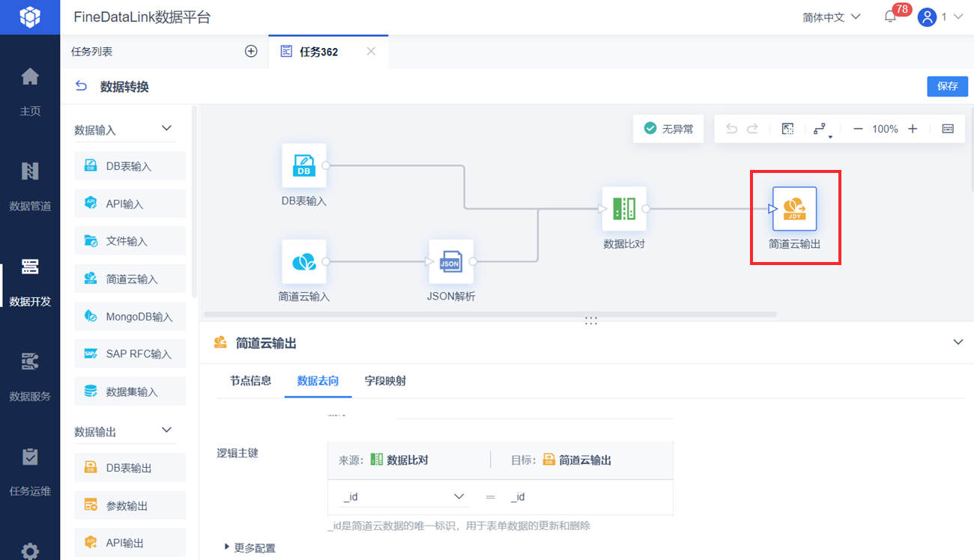Select the 简道云输出 node on canvas
Screen dimensions: 974x560
point(795,209)
